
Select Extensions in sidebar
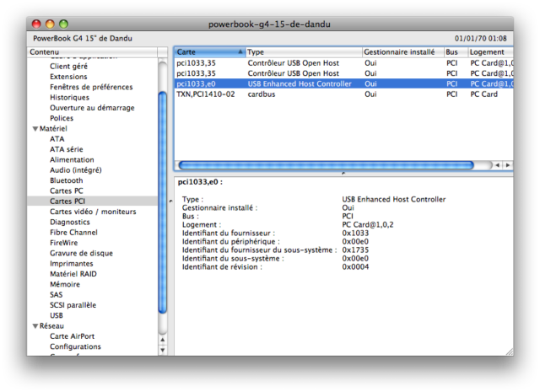68,77
